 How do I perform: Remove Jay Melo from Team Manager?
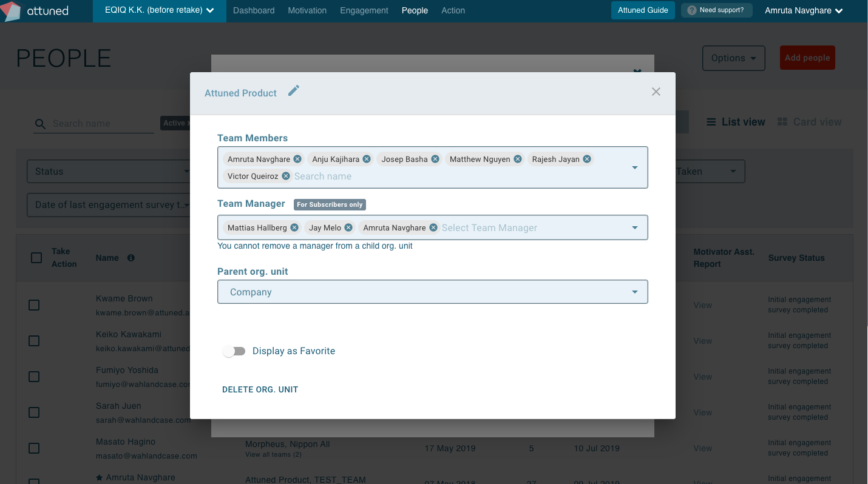coord(348,227)
